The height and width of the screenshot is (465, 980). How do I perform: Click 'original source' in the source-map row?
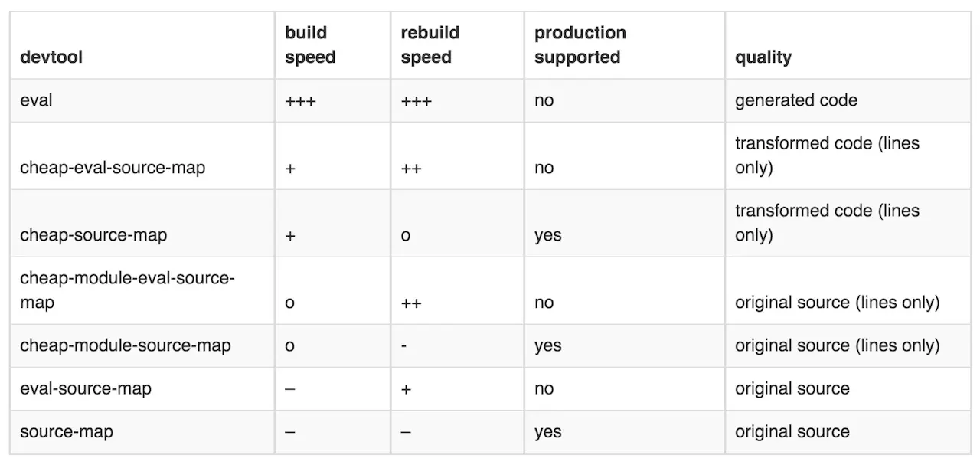[x=792, y=431]
